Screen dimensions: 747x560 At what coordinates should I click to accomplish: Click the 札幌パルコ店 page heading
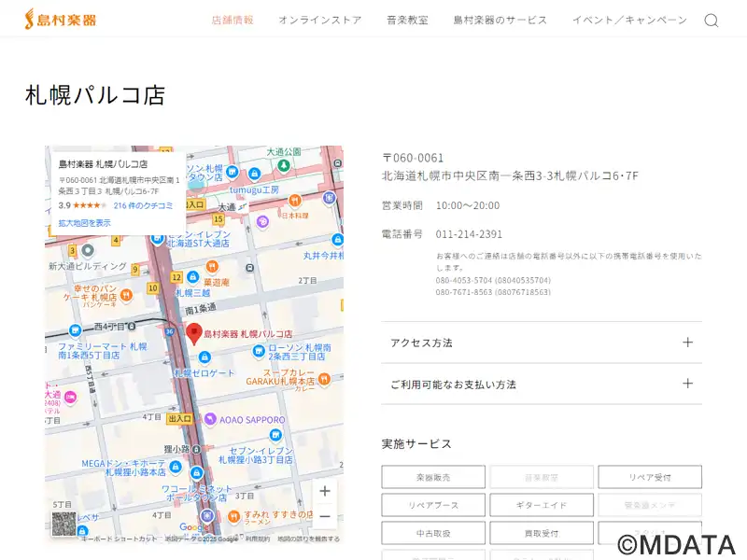(95, 95)
